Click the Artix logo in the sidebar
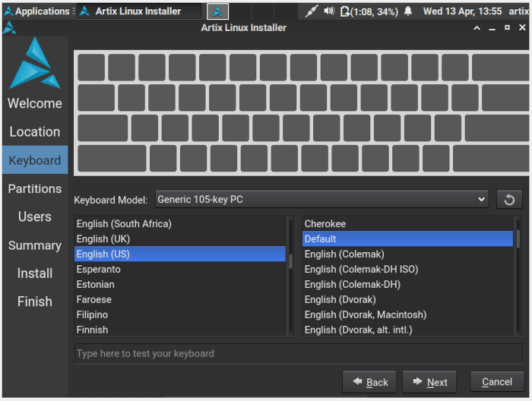Image resolution: width=532 pixels, height=401 pixels. [x=35, y=63]
